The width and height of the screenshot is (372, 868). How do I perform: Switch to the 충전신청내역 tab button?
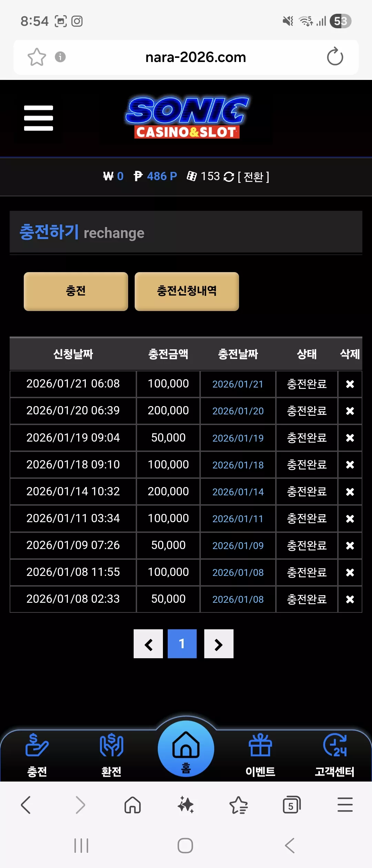[x=187, y=291]
